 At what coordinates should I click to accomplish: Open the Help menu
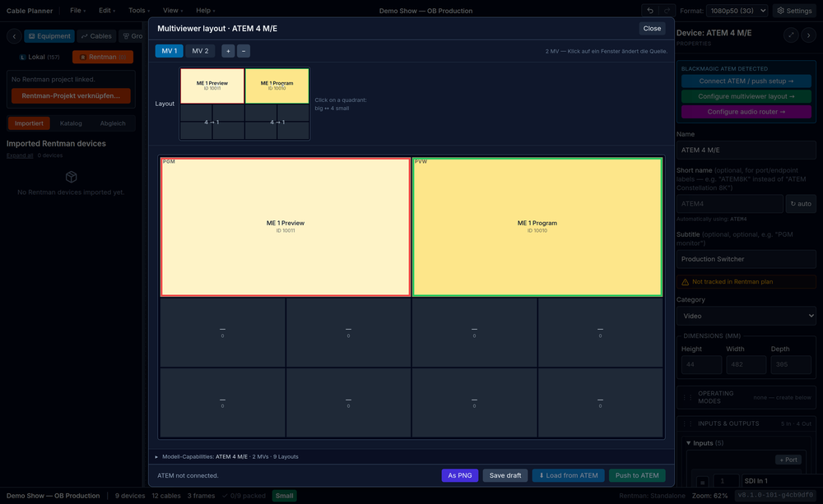click(205, 11)
